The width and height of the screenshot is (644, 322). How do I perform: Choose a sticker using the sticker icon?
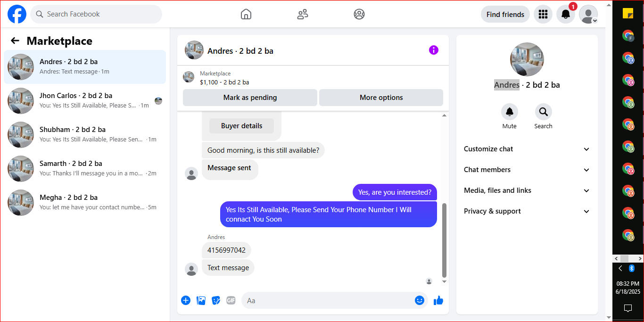(216, 300)
